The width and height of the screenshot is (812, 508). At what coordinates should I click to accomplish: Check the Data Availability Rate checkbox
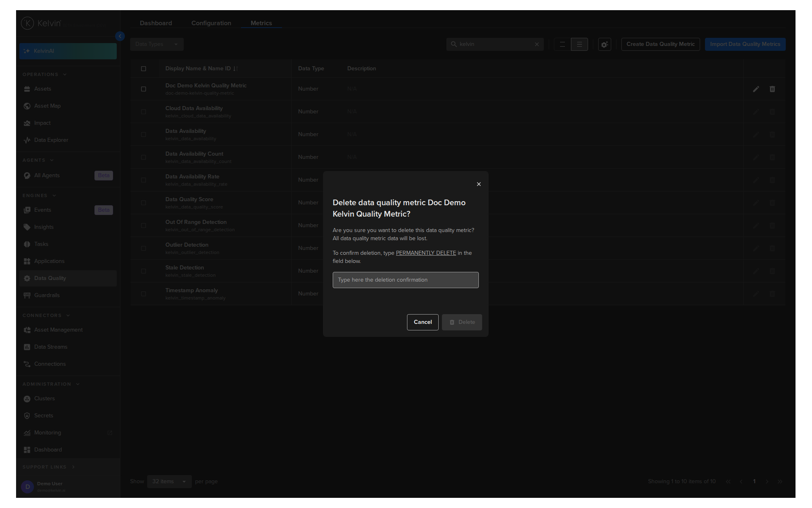click(143, 180)
